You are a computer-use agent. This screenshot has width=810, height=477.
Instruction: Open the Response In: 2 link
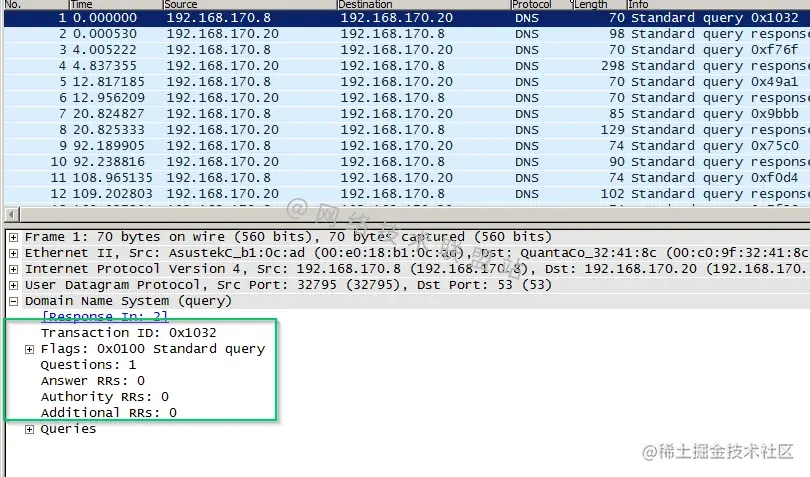click(105, 316)
